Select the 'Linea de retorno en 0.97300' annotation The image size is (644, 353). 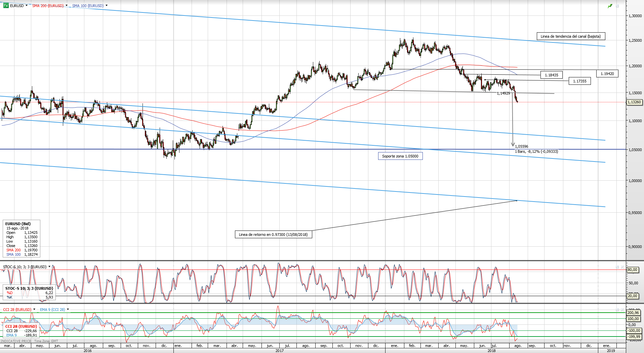pos(273,235)
